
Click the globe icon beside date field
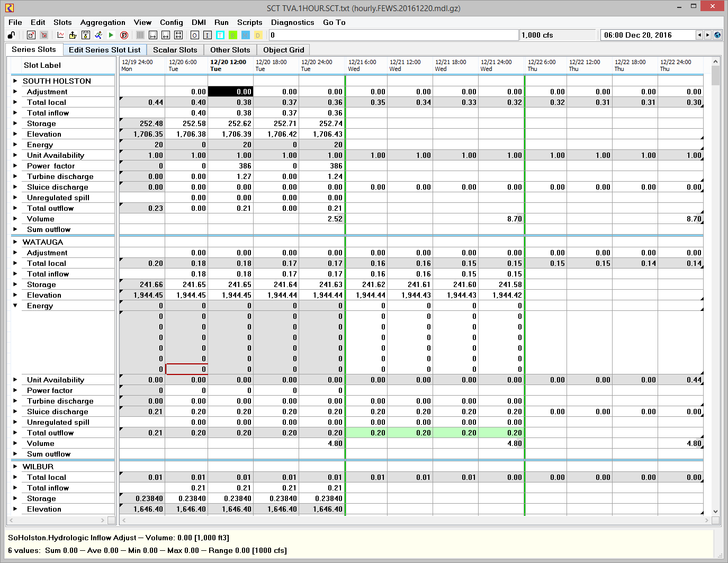coord(717,35)
